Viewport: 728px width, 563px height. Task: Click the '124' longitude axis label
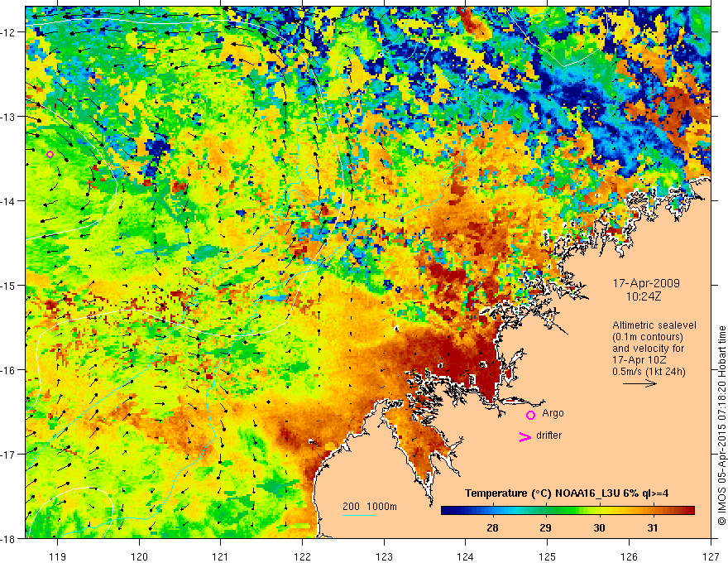coord(465,556)
